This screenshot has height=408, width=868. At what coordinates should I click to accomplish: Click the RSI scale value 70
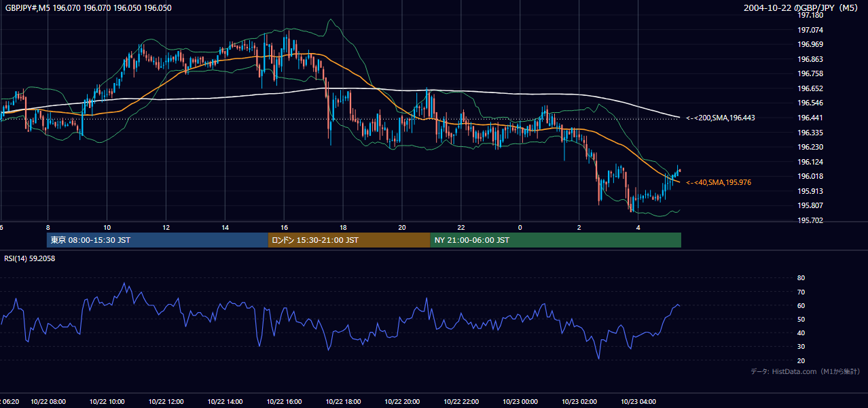tap(801, 292)
